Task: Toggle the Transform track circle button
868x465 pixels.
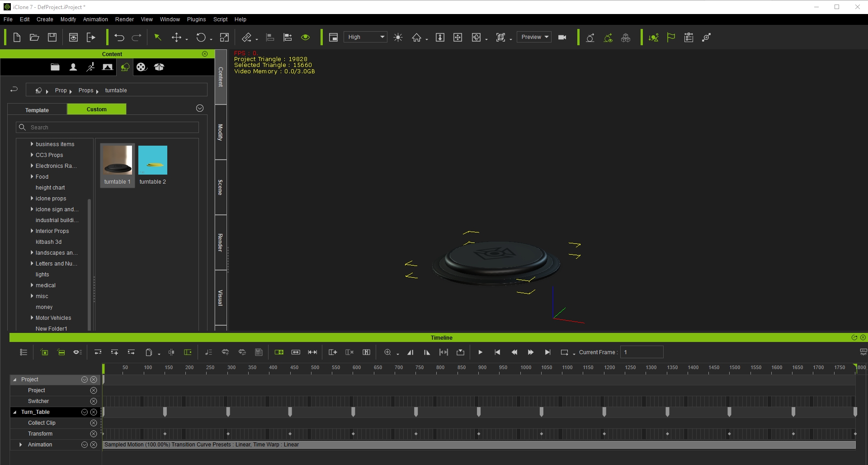Action: click(94, 434)
